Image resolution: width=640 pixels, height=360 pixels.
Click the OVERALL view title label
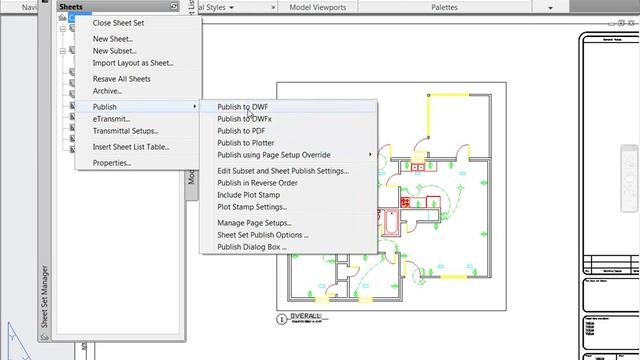[x=306, y=316]
